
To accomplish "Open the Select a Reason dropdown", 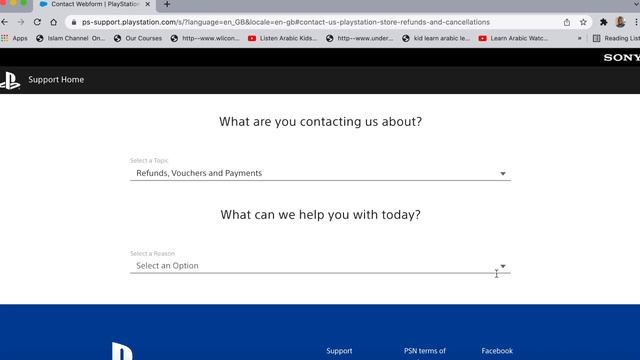I will tap(320, 266).
